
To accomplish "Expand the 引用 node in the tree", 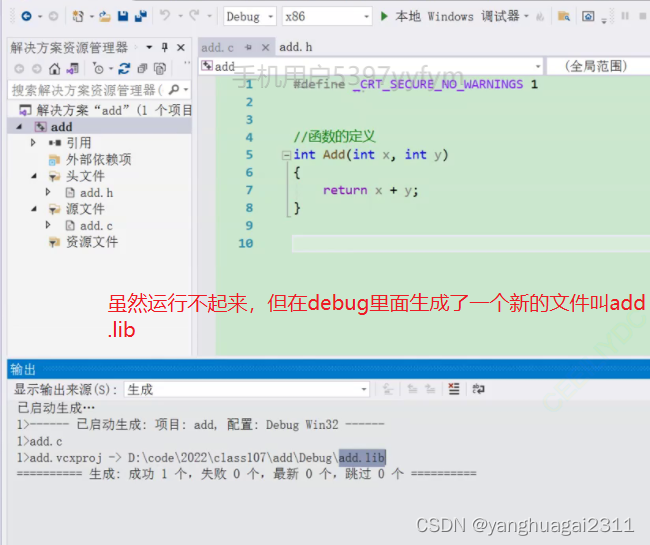I will [33, 143].
